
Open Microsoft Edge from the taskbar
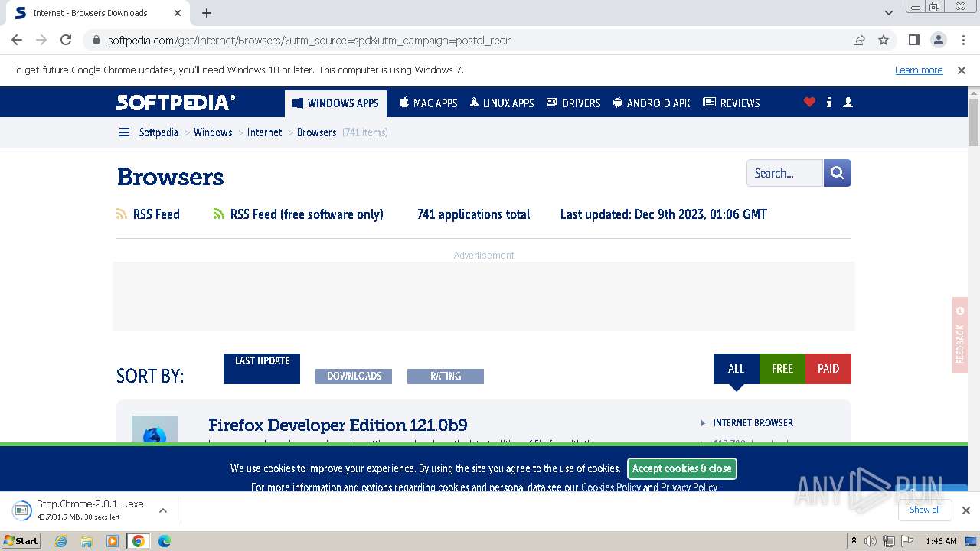point(165,541)
